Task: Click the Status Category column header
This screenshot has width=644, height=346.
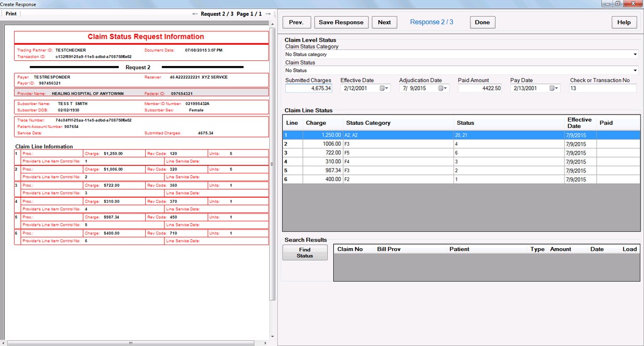Action: (368, 123)
